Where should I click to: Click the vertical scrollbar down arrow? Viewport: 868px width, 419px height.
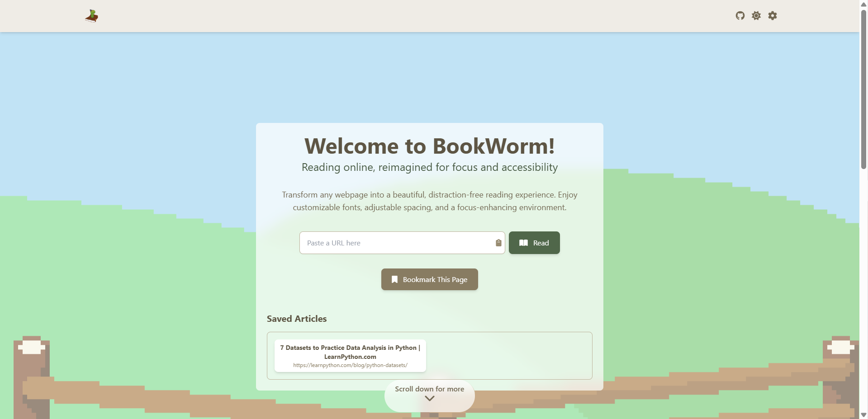pyautogui.click(x=863, y=415)
